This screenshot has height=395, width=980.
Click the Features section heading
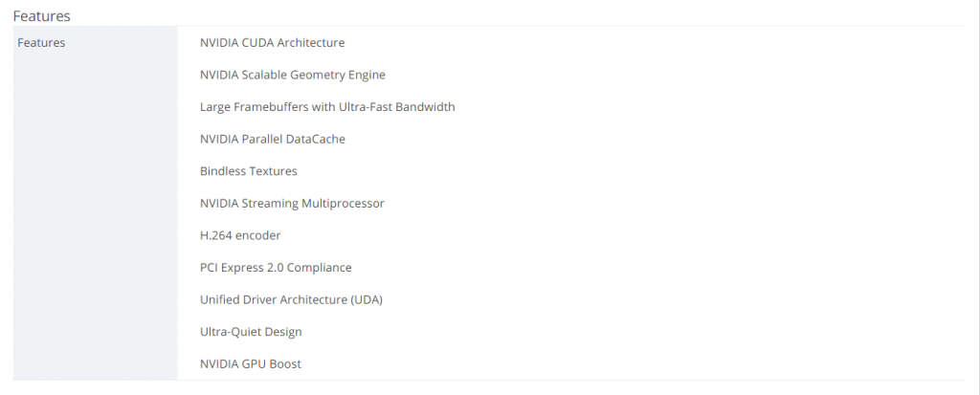point(41,16)
